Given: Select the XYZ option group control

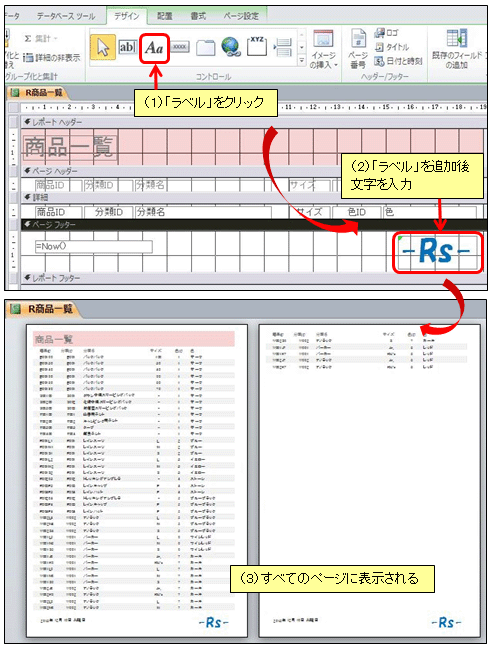Looking at the screenshot, I should click(x=257, y=46).
